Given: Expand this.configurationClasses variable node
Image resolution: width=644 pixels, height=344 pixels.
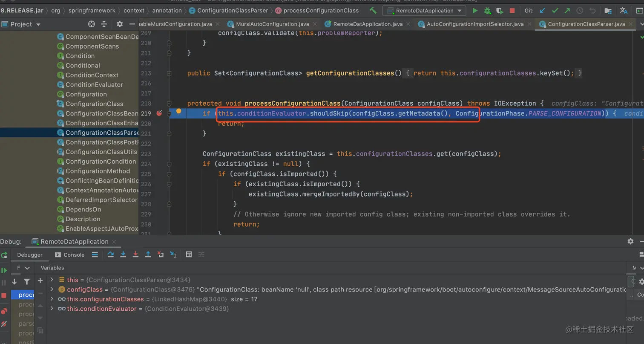Looking at the screenshot, I should (52, 299).
